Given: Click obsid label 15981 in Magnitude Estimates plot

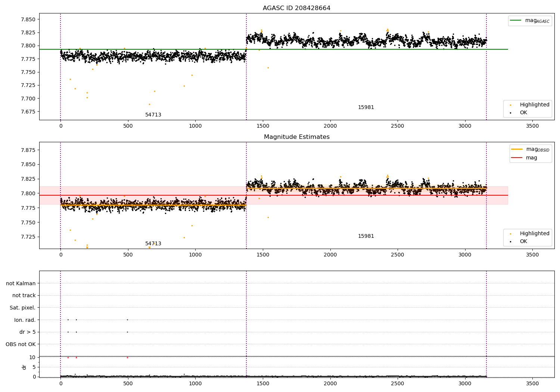Looking at the screenshot, I should tap(366, 236).
